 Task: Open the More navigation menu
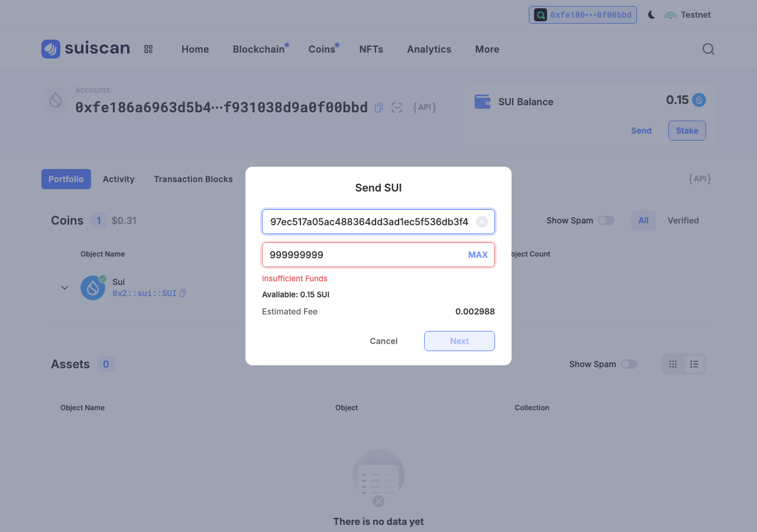coord(487,49)
